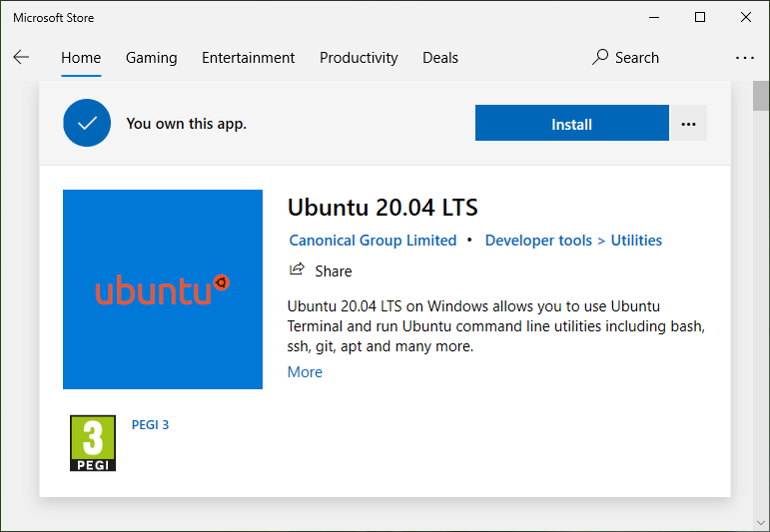770x532 pixels.
Task: Click the PEGI 3 rating badge image
Action: click(x=93, y=443)
